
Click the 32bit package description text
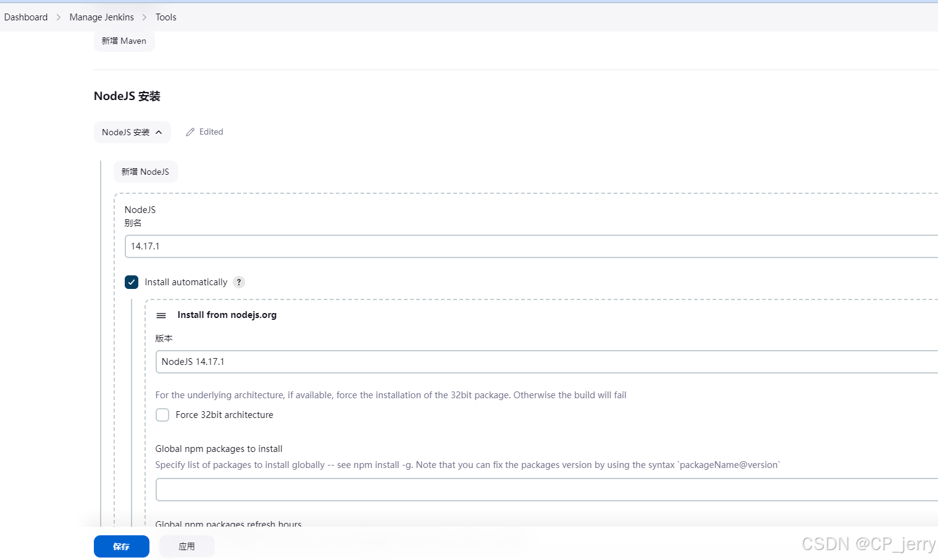391,395
